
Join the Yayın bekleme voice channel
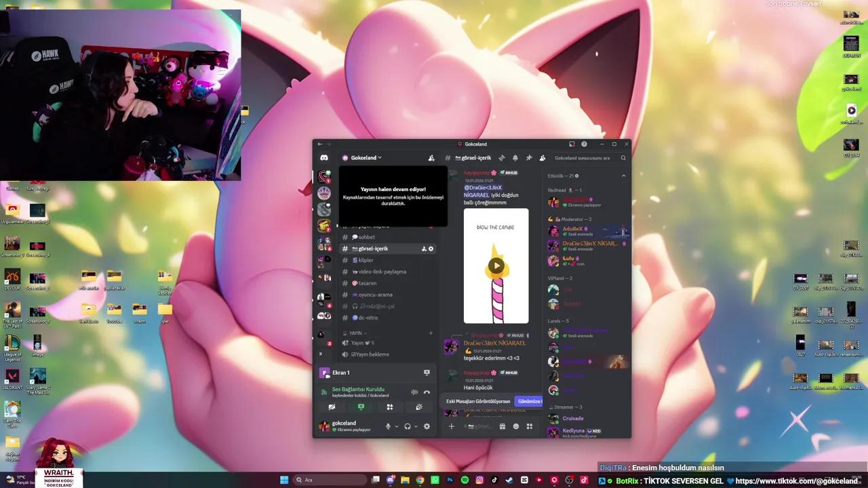[388, 354]
